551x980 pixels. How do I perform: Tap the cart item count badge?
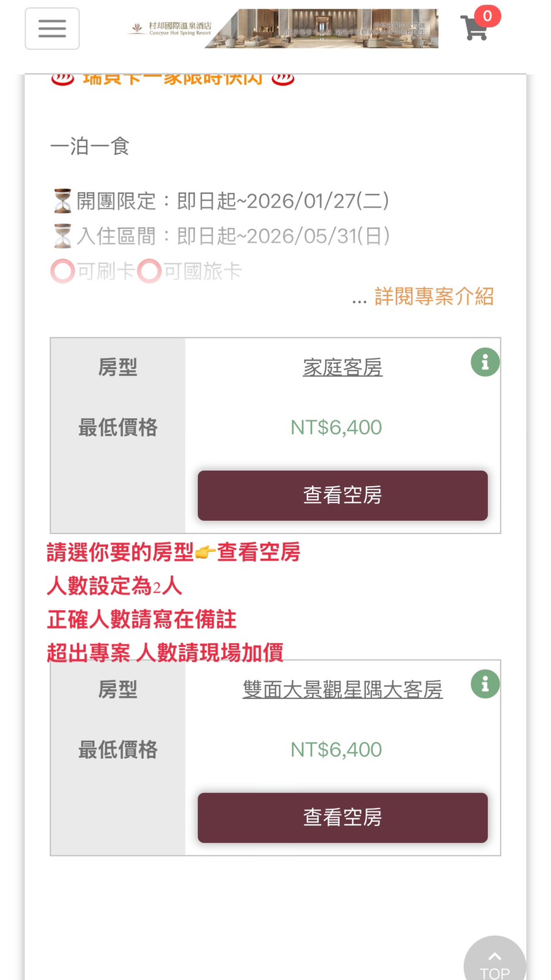click(x=488, y=16)
